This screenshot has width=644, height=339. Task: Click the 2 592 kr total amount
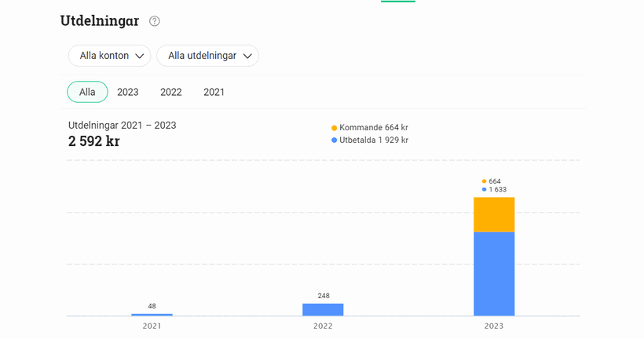[94, 141]
